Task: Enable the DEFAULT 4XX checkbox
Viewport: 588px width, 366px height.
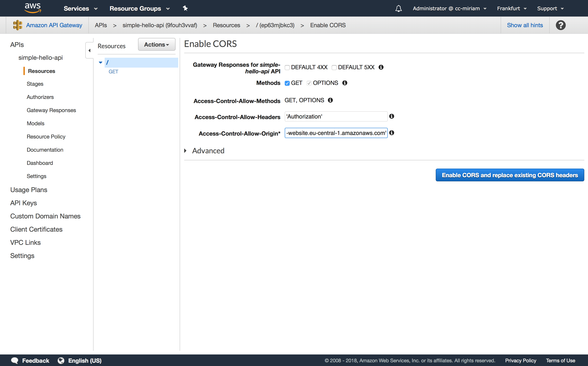Action: click(287, 68)
